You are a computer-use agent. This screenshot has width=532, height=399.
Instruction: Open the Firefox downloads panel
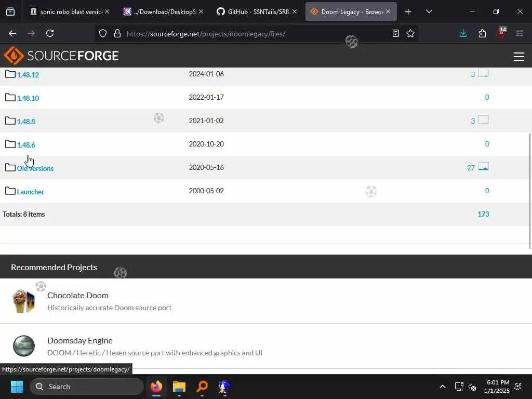[x=463, y=33]
